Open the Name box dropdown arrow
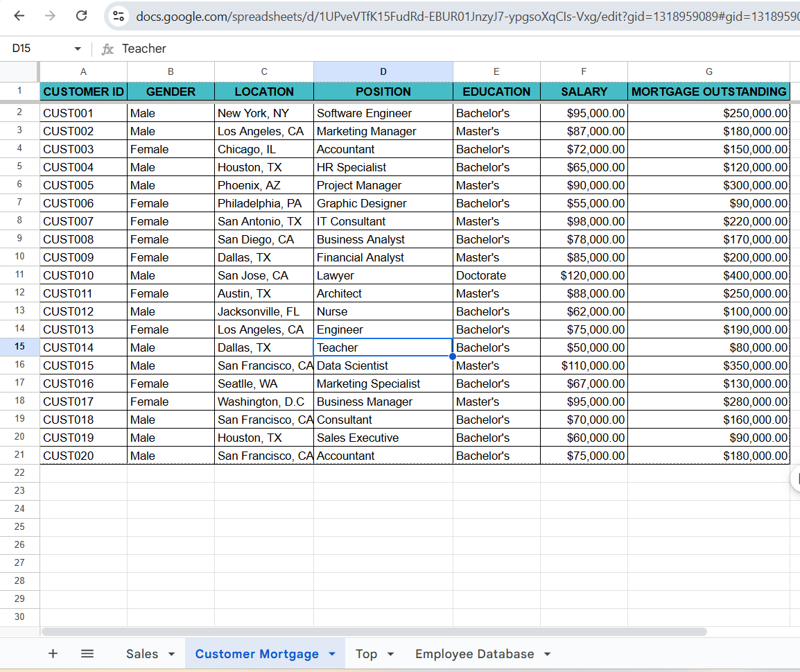Image resolution: width=800 pixels, height=672 pixels. [x=78, y=49]
